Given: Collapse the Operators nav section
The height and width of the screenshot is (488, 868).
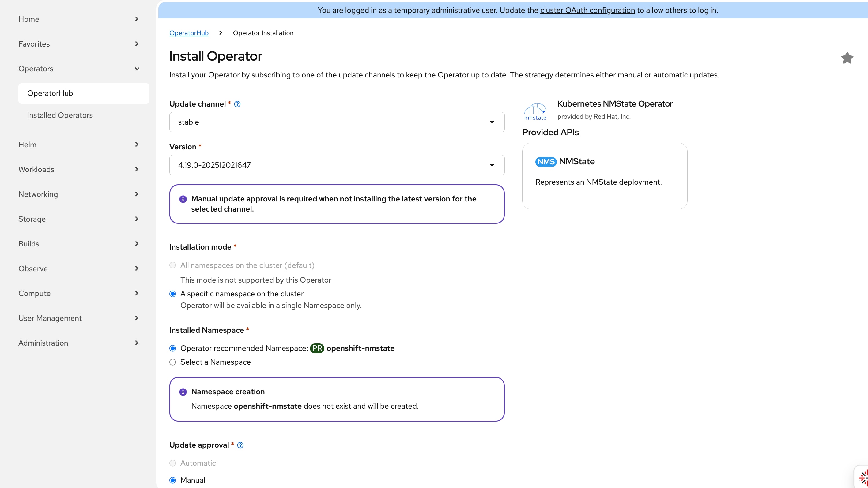Looking at the screenshot, I should [78, 69].
